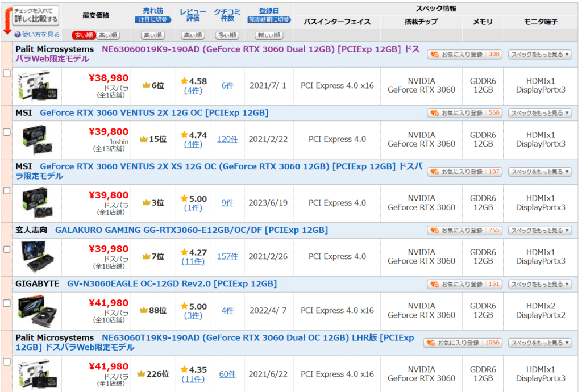
Task: Open the ¥38,980 price link
Action: [109, 78]
